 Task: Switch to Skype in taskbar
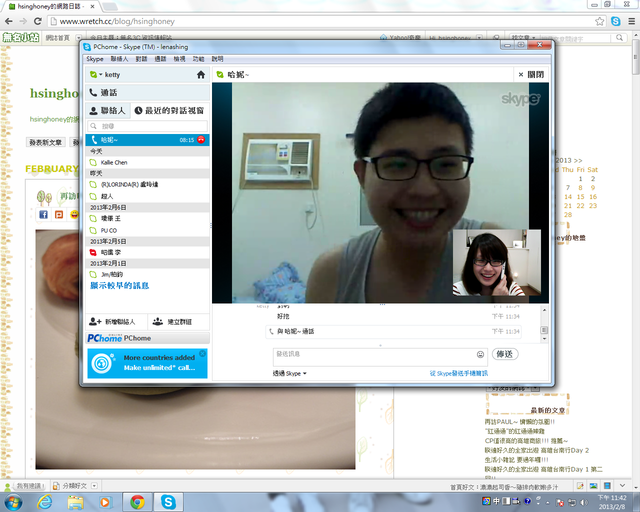(x=168, y=502)
